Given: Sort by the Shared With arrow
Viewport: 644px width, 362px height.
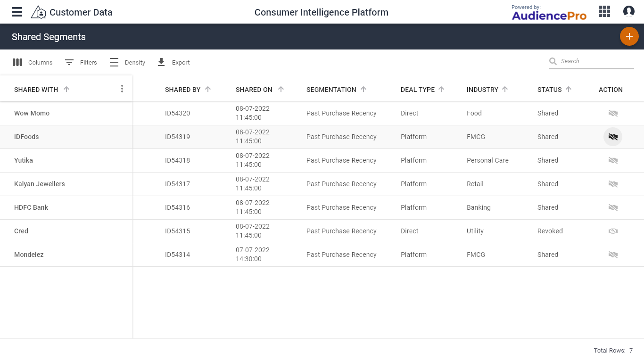Looking at the screenshot, I should pos(66,89).
